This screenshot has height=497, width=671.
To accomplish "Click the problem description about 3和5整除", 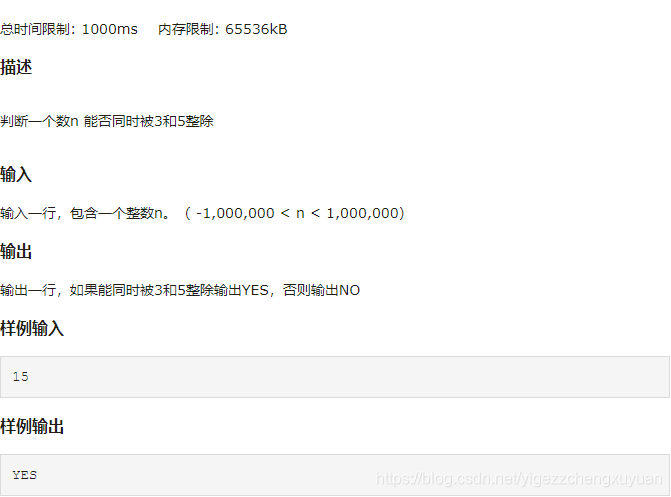I will [x=107, y=121].
